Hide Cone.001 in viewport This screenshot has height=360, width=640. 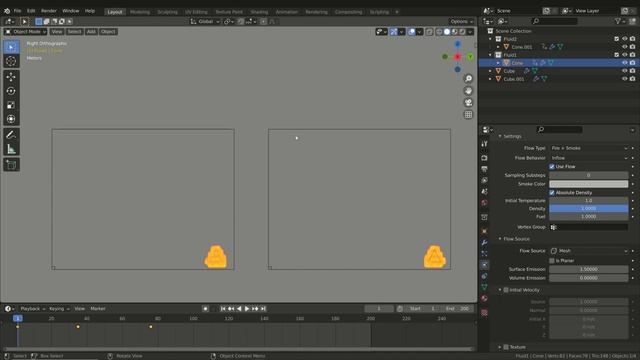click(624, 47)
